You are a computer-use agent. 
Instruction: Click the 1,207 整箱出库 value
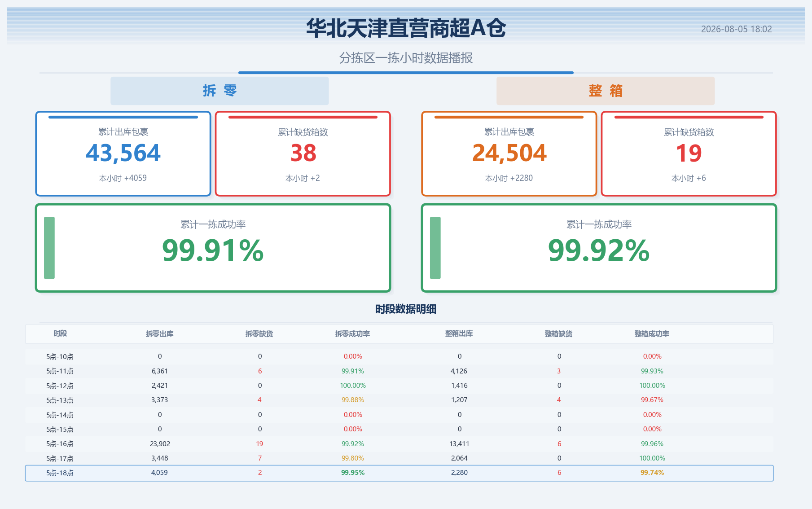pos(459,400)
